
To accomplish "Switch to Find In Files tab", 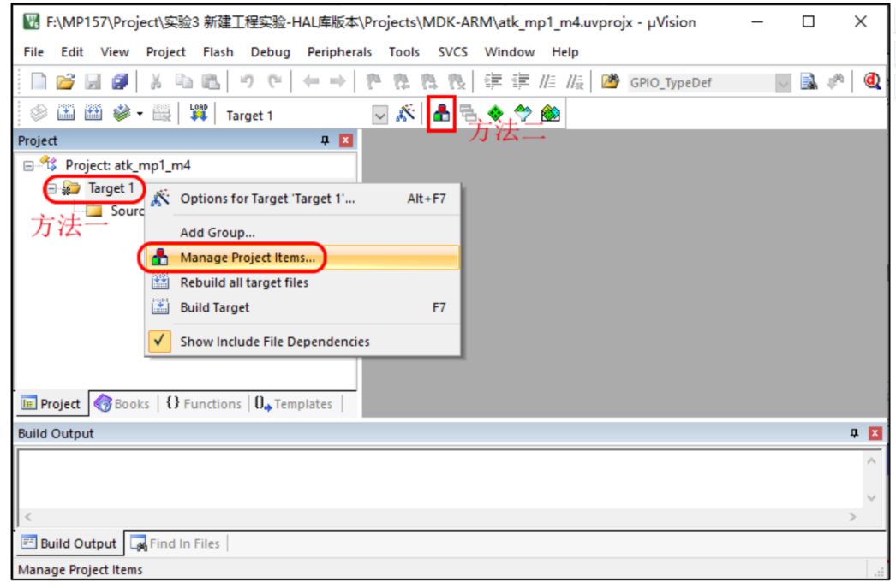I will pos(176,544).
